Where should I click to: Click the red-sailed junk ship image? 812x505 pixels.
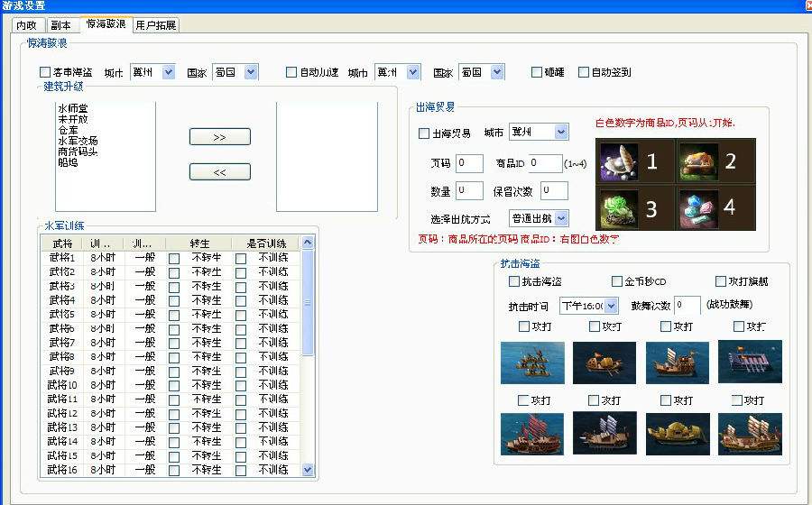532,434
